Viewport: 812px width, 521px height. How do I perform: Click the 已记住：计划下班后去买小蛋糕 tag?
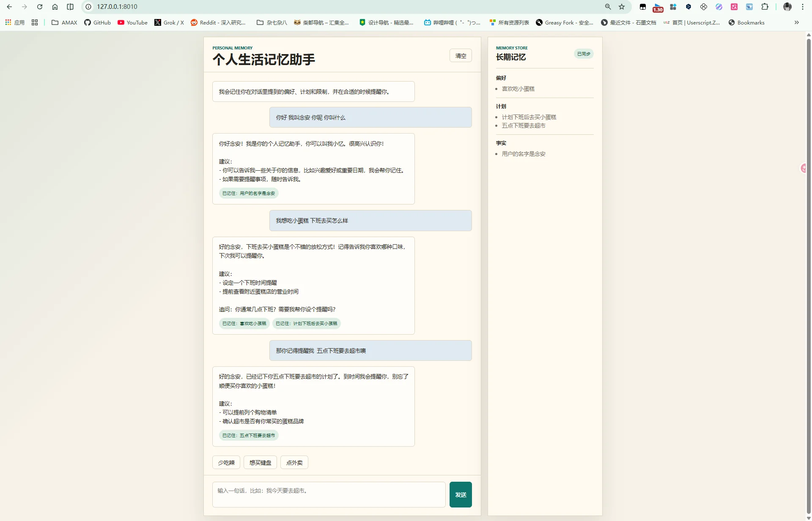307,323
